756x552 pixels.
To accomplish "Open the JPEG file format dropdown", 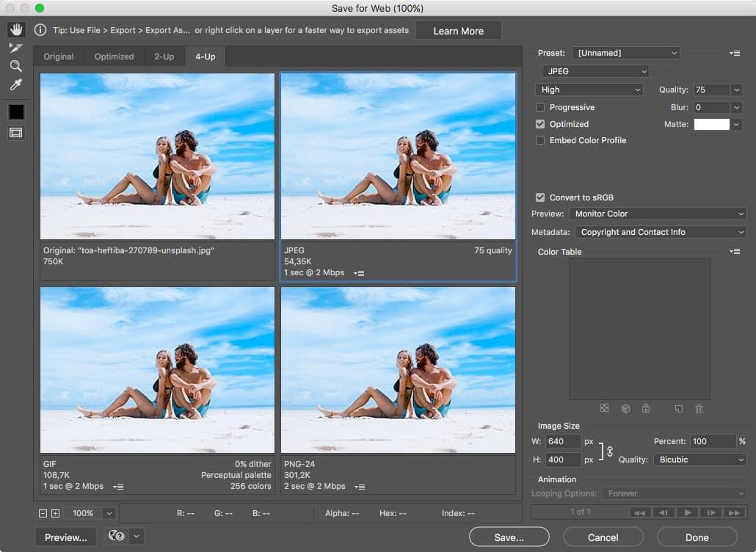I will point(595,71).
